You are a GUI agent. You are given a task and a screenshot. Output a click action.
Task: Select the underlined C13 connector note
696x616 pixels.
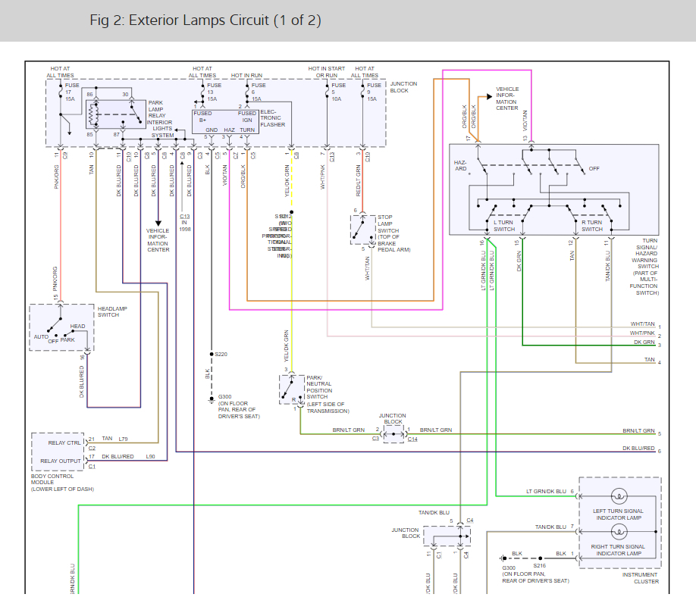[185, 217]
